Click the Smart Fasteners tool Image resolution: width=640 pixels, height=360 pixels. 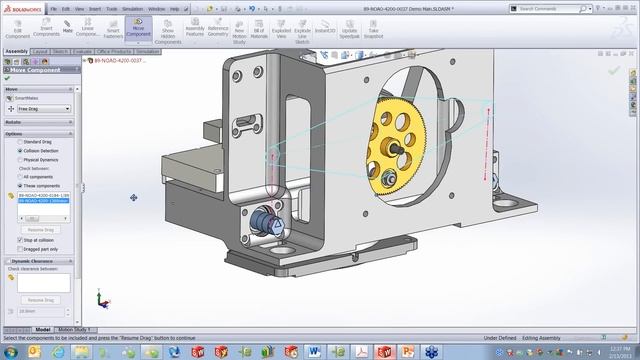tap(113, 29)
